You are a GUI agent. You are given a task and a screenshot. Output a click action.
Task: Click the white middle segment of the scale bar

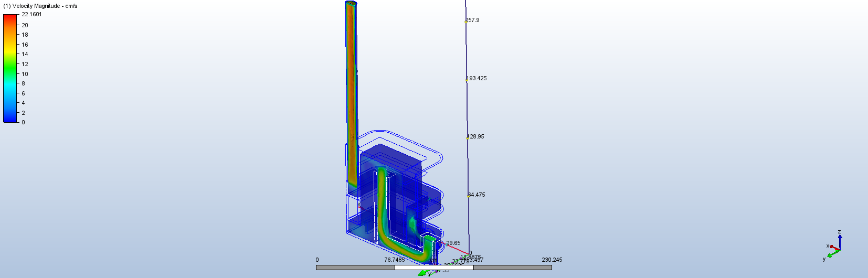pos(434,268)
